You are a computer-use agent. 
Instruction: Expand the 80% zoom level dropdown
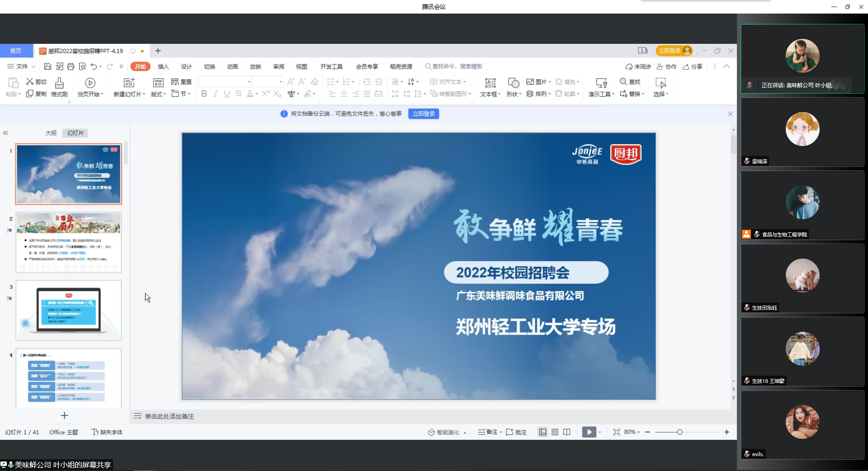[x=632, y=432]
